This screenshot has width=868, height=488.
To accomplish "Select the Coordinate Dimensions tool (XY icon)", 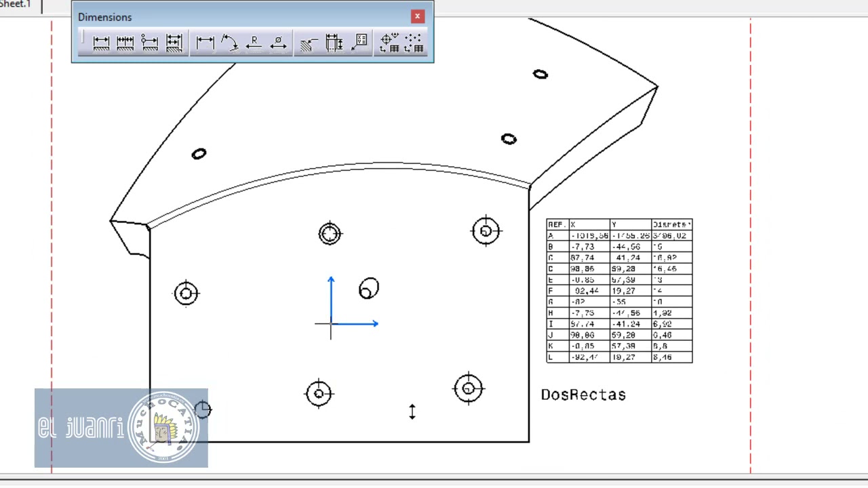I will (359, 43).
